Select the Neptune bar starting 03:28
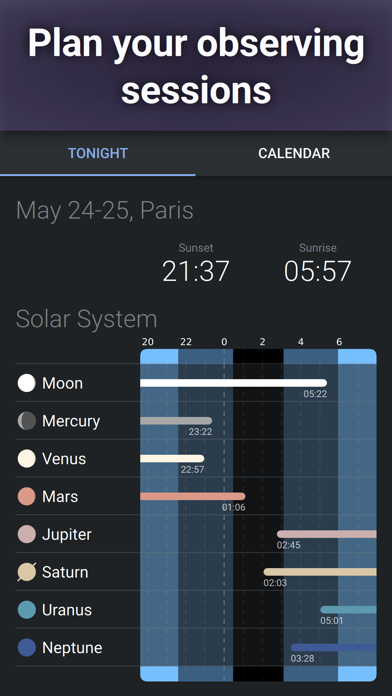Screen dimensions: 392x696 tap(334, 648)
